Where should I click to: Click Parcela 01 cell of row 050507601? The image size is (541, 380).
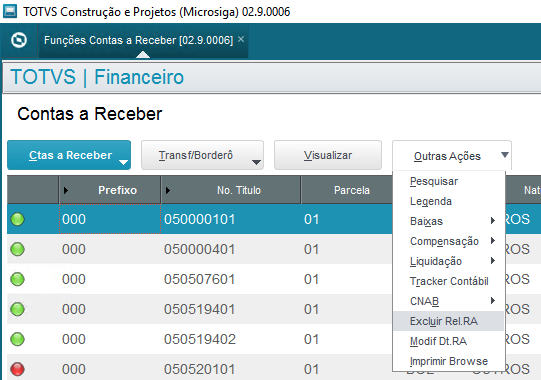tap(347, 279)
